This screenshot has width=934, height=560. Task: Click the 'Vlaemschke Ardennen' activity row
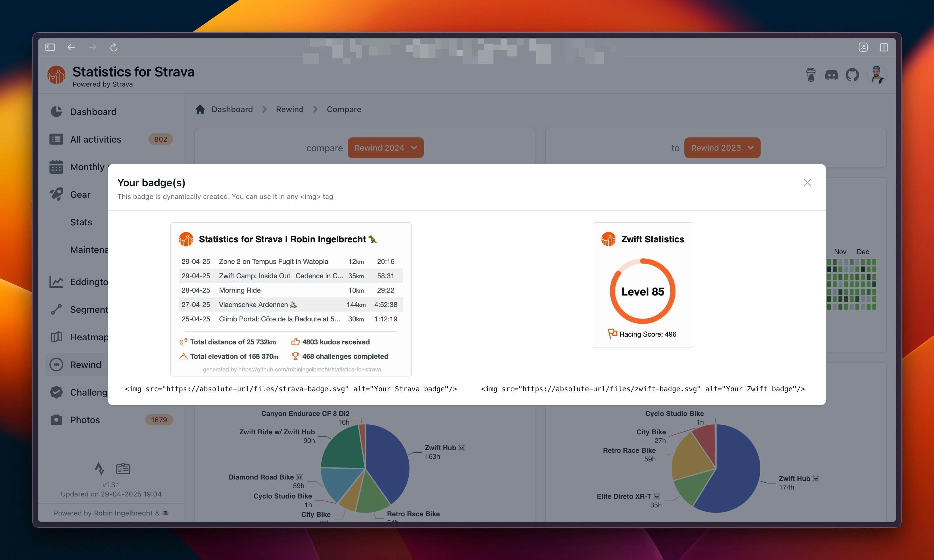(291, 304)
